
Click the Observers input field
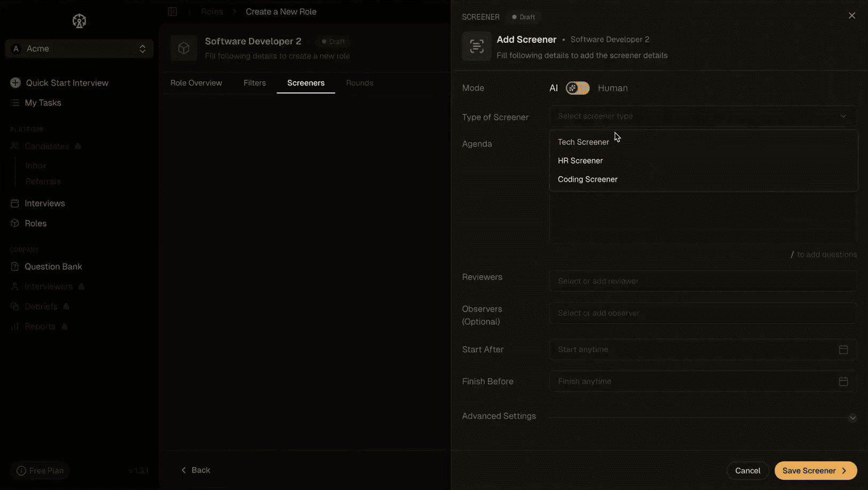tap(703, 313)
